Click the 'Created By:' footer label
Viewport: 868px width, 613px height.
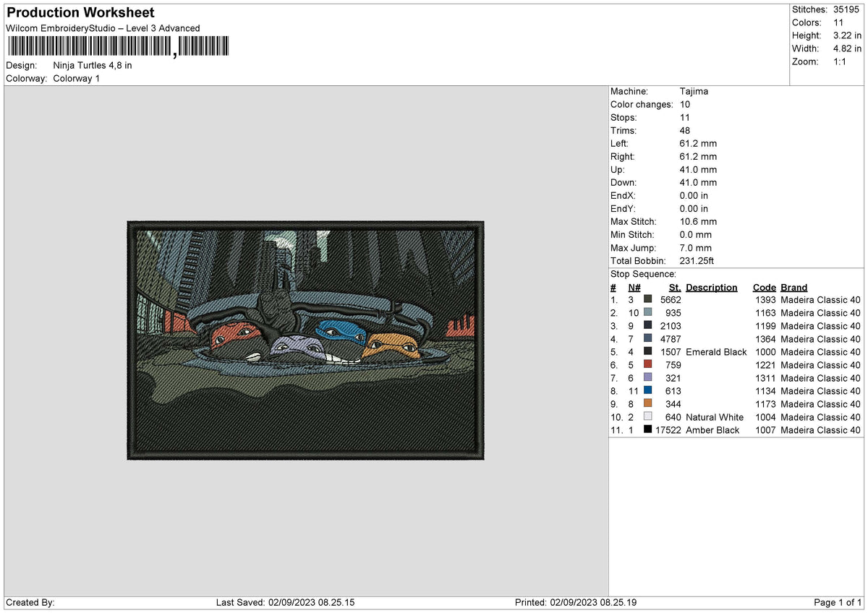(x=30, y=603)
